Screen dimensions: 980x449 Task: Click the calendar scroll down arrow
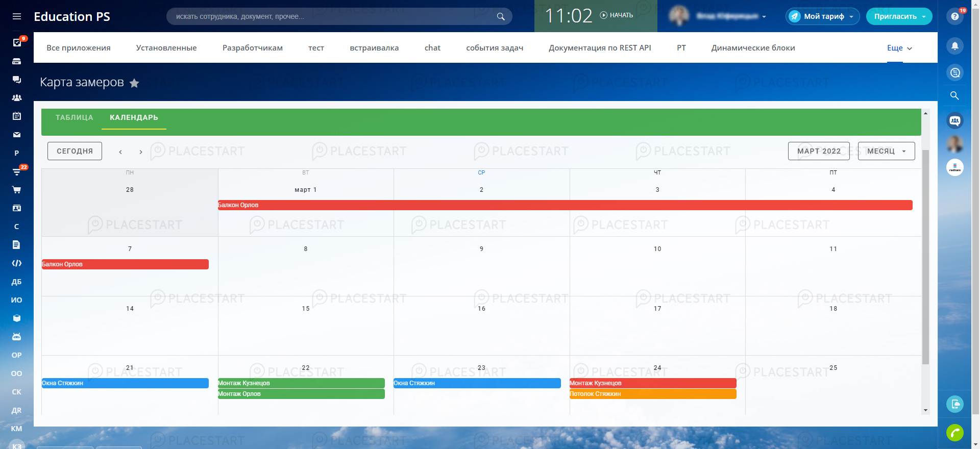pyautogui.click(x=925, y=410)
